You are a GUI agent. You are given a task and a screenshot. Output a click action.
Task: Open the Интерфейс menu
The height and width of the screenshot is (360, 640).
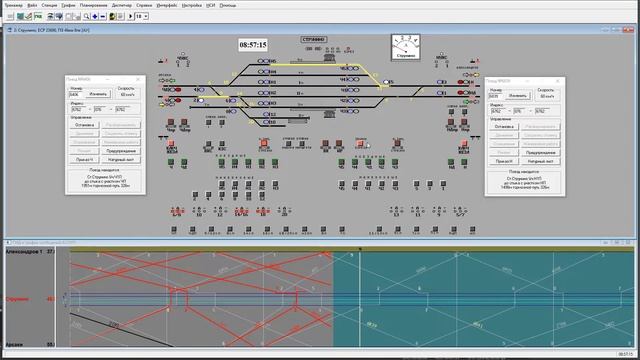click(x=167, y=5)
